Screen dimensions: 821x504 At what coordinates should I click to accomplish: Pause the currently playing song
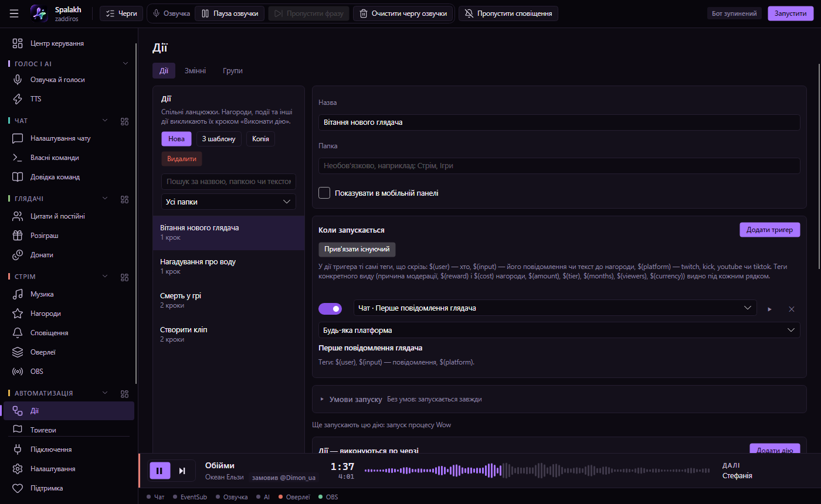[160, 471]
